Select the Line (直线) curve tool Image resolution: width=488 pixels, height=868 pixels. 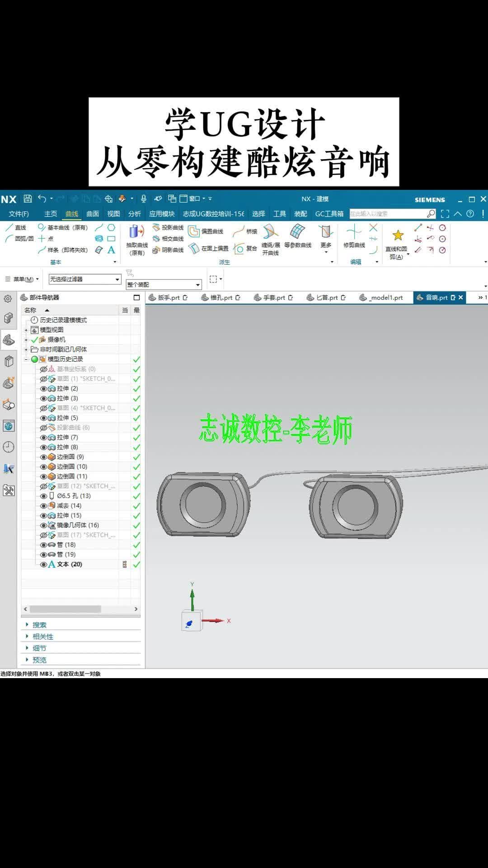(x=16, y=227)
